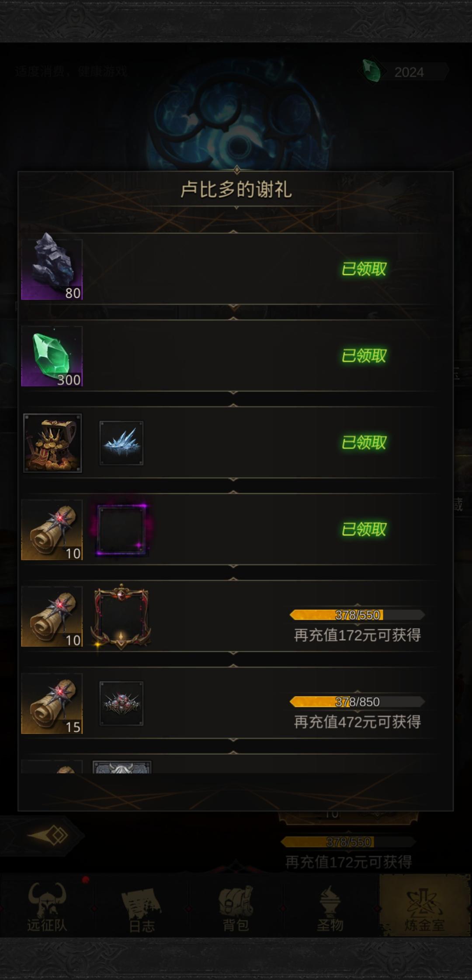This screenshot has height=980, width=472.
Task: Tap the scroll reward beside the red frame
Action: tap(52, 616)
